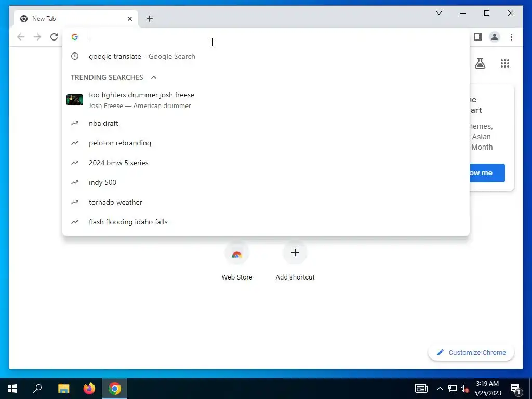Open the Web Store shortcut

[237, 261]
